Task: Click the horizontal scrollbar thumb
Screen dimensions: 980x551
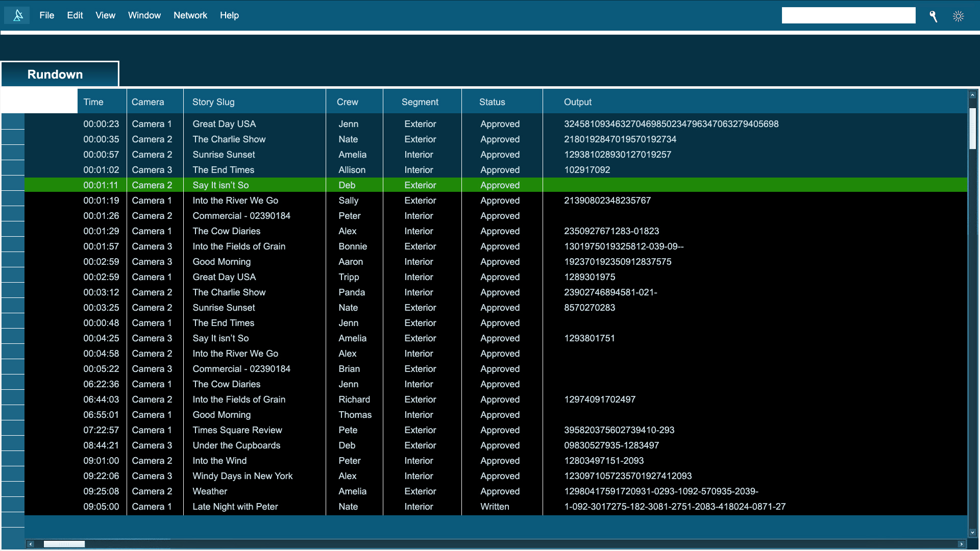Action: (x=64, y=544)
